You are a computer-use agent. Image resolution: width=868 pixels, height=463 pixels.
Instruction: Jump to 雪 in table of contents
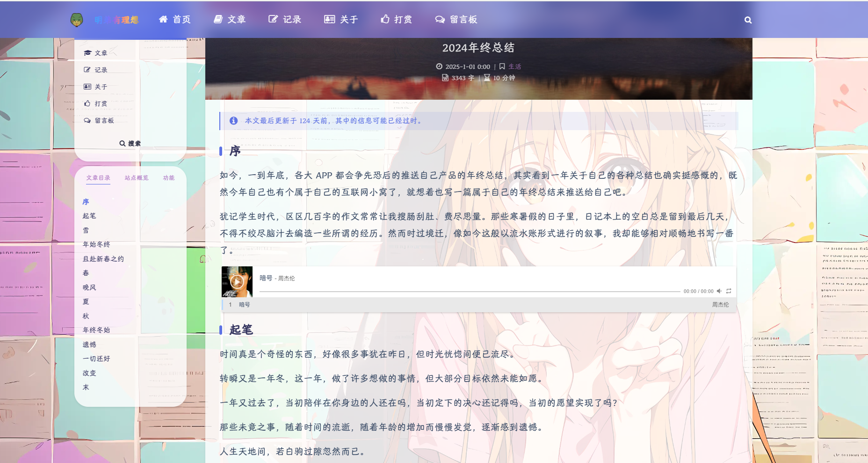click(86, 230)
